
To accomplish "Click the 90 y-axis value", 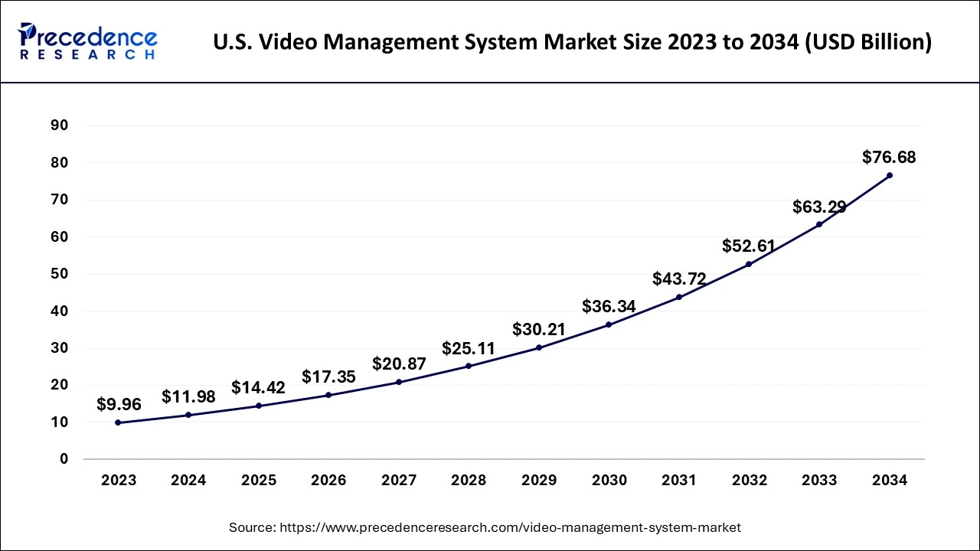I will pos(60,126).
